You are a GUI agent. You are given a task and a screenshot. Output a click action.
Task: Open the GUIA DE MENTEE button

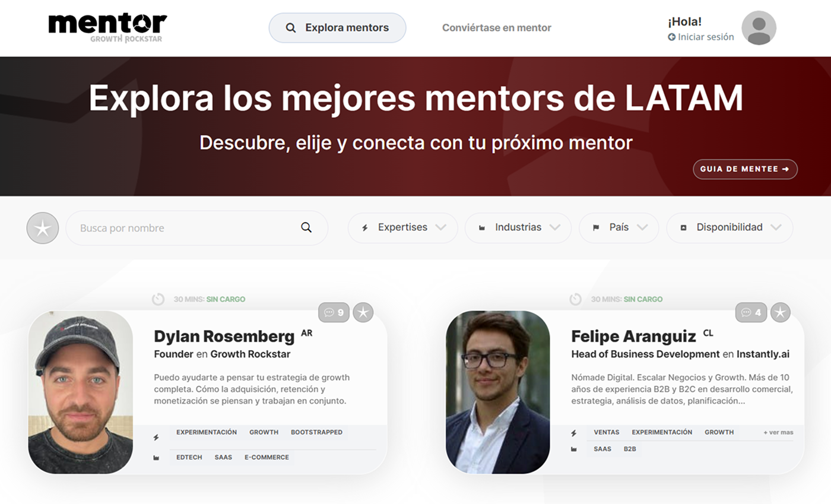coord(745,169)
